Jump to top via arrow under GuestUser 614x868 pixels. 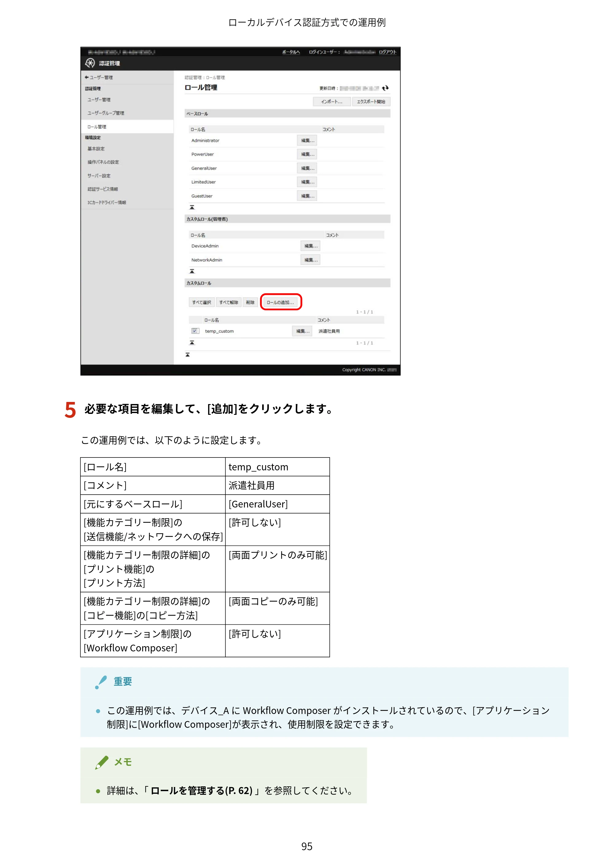click(x=192, y=207)
